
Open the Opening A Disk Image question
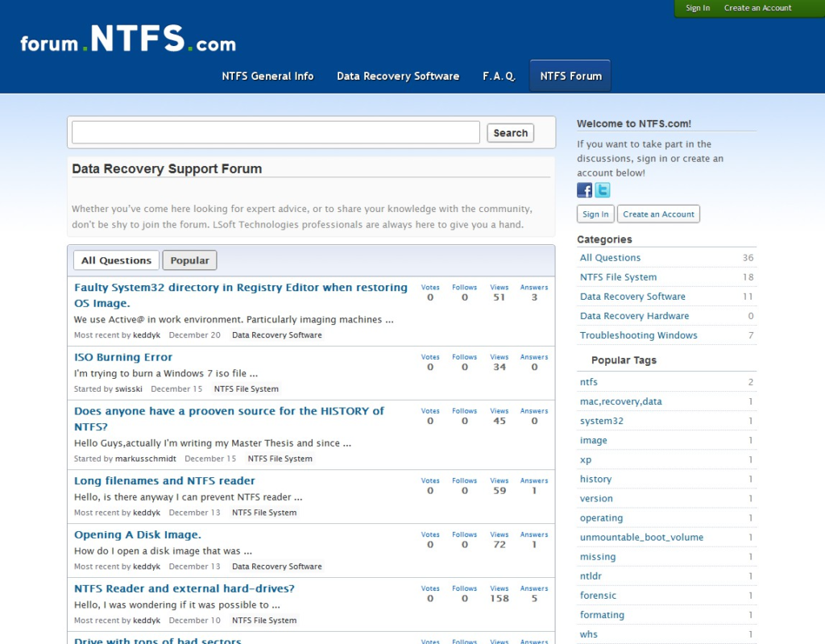click(138, 534)
